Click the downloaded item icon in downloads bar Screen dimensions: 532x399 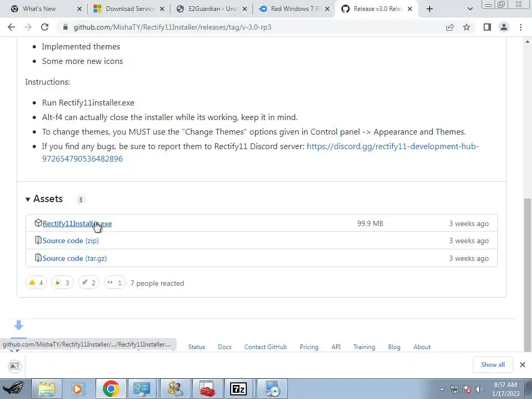point(15,366)
